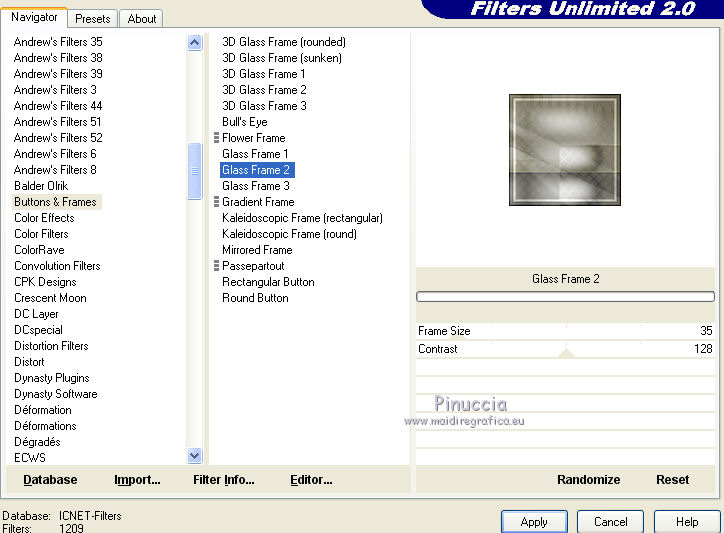Choose Bull's Eye filter
The image size is (724, 533).
[x=245, y=122]
